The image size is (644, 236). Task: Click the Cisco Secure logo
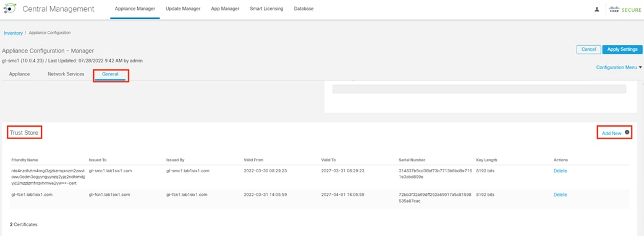point(625,9)
